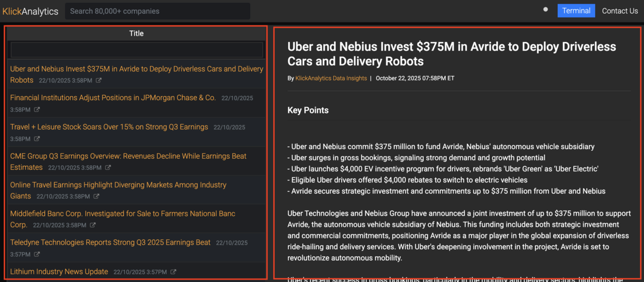Go to KlickAnalytics home logo
Viewport: 644px width, 282px height.
click(x=30, y=12)
